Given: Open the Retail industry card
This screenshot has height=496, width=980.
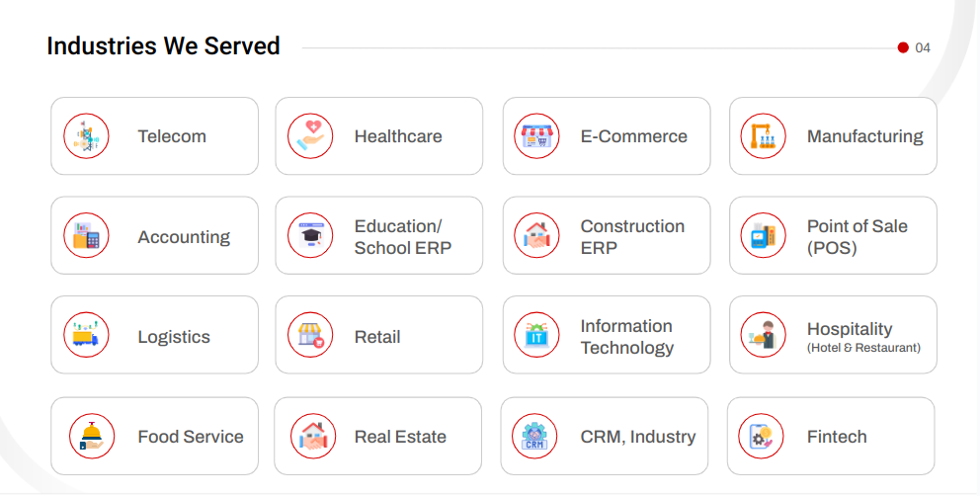Looking at the screenshot, I should click(378, 336).
